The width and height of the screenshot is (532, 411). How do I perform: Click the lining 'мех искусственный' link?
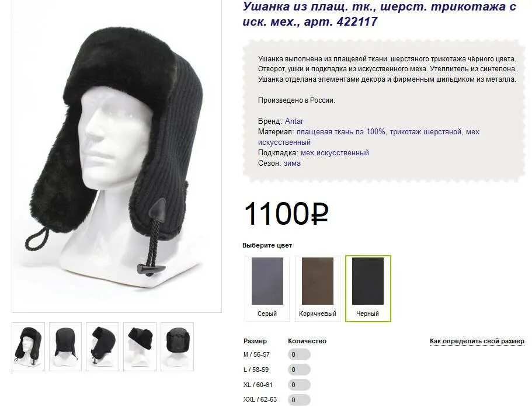click(335, 153)
